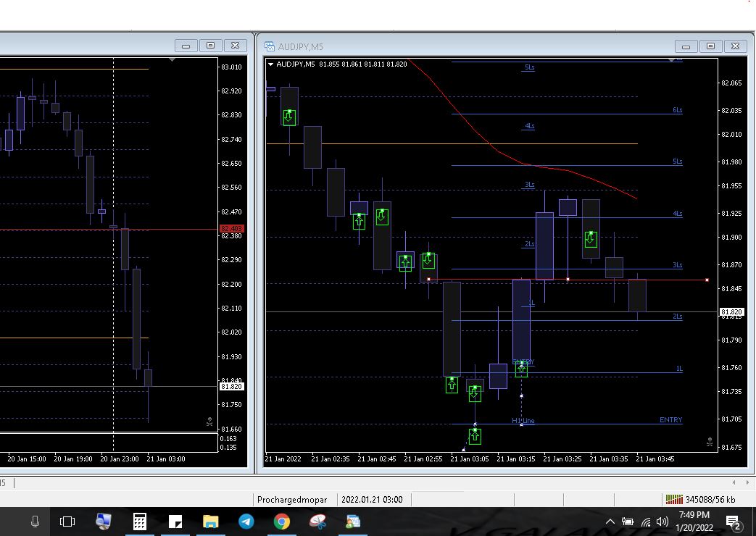756x536 pixels.
Task: Select the right-end handle of red horizontal line
Action: tap(707, 280)
